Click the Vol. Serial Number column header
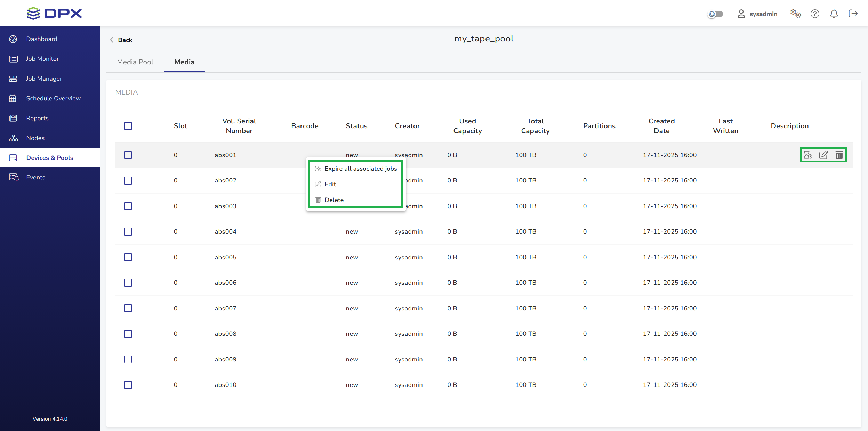Image resolution: width=868 pixels, height=431 pixels. point(239,126)
